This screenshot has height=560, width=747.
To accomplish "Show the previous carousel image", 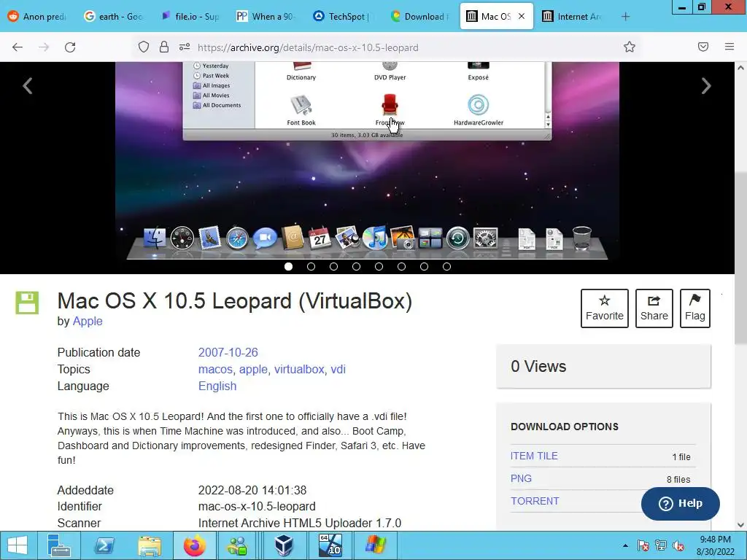I will point(28,86).
